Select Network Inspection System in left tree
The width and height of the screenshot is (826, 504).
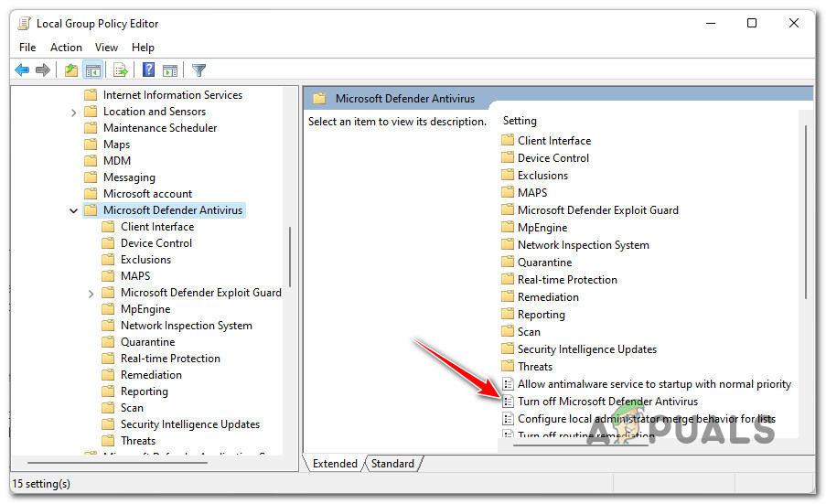pos(186,325)
